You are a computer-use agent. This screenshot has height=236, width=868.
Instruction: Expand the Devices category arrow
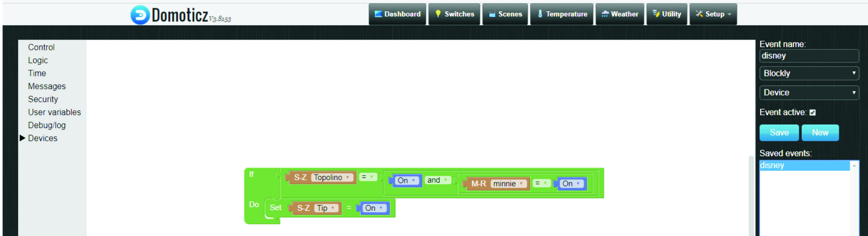(22, 138)
